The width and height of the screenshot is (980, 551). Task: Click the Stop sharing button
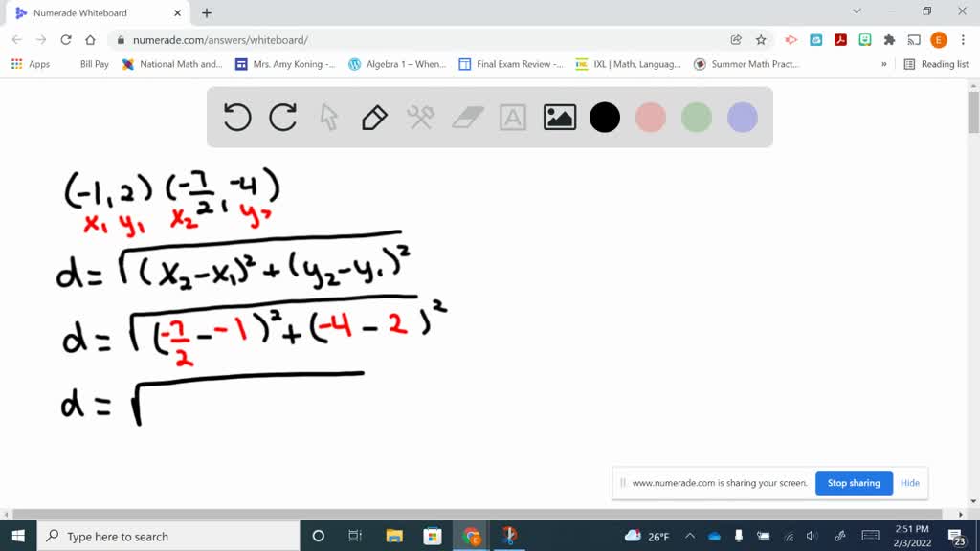[x=853, y=483]
